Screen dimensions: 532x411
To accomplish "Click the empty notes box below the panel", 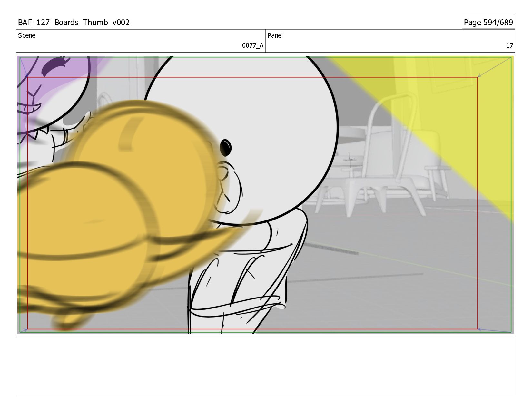I will [265, 366].
